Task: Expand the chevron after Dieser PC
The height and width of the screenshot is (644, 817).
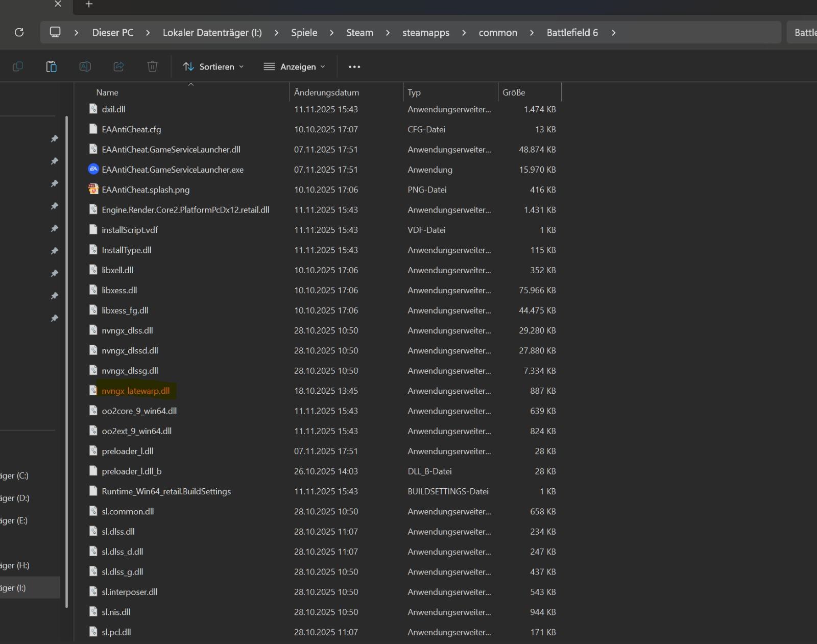Action: click(x=148, y=33)
